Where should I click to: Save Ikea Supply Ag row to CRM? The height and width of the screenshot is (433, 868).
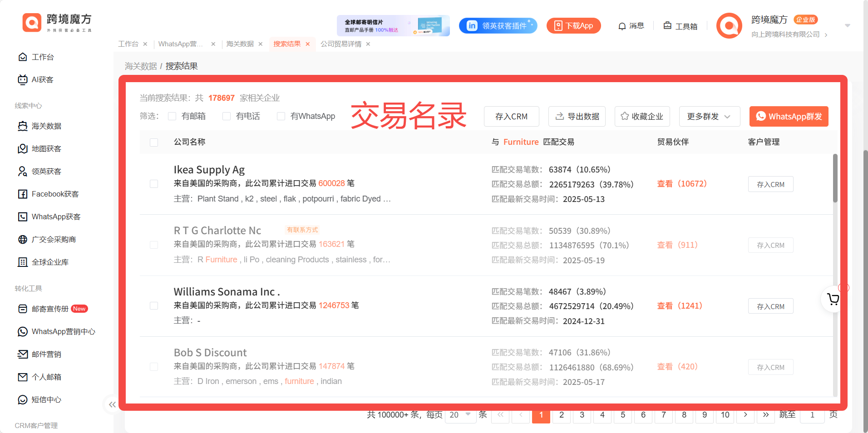pos(771,184)
